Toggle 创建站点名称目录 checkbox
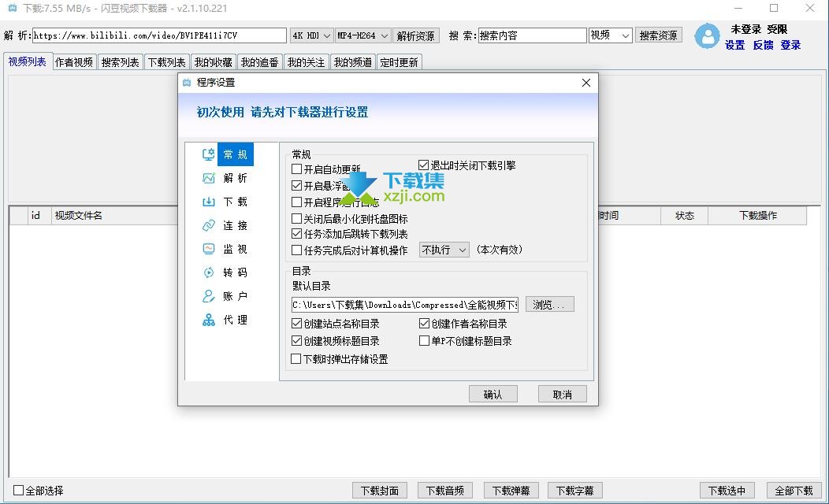829x504 pixels. tap(296, 324)
